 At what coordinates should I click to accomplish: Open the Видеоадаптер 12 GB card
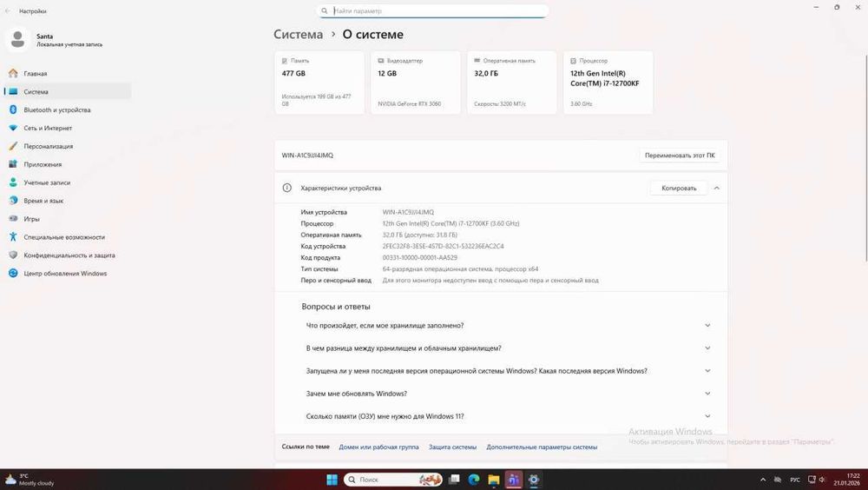(x=416, y=83)
